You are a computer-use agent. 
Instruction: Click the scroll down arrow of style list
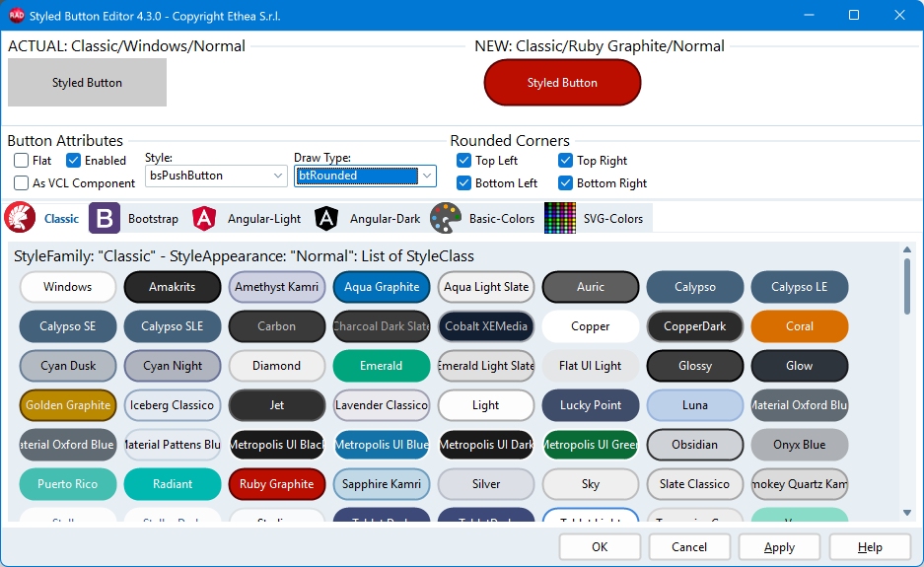click(907, 513)
